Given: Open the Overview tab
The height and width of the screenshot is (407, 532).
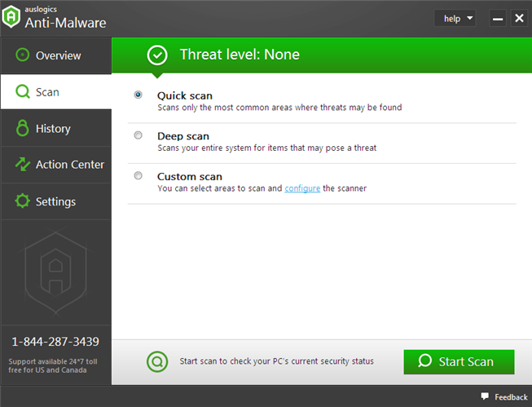Looking at the screenshot, I should coord(57,55).
